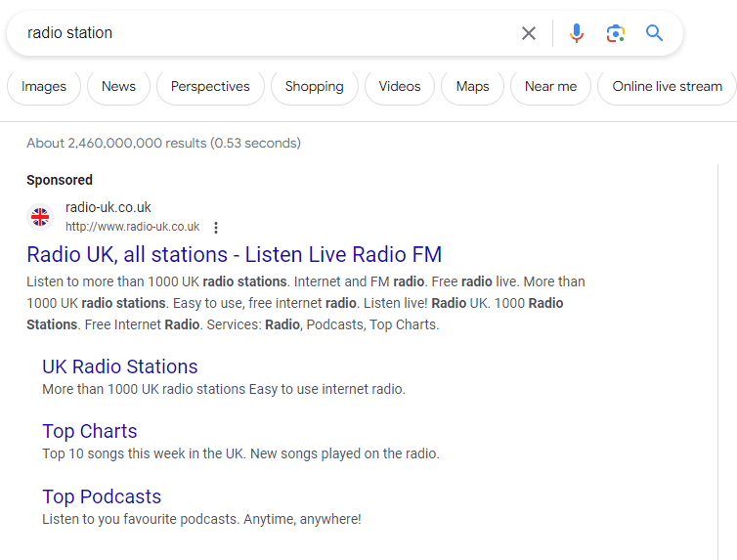Image resolution: width=737 pixels, height=560 pixels.
Task: Clear the search box with the X icon
Action: pyautogui.click(x=529, y=33)
